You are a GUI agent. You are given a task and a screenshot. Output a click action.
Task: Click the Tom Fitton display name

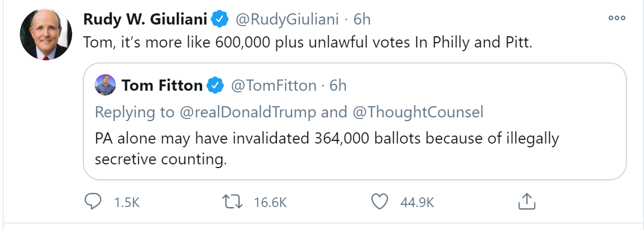[162, 85]
